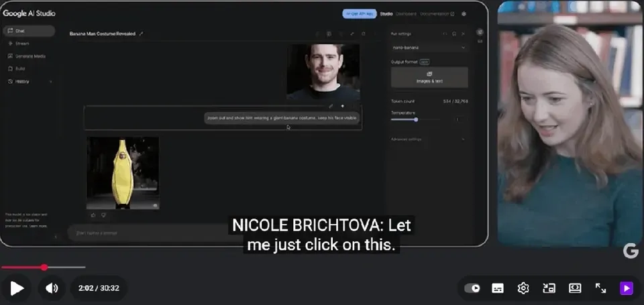Open the nano-banana model dropdown
The image size is (644, 305).
429,48
